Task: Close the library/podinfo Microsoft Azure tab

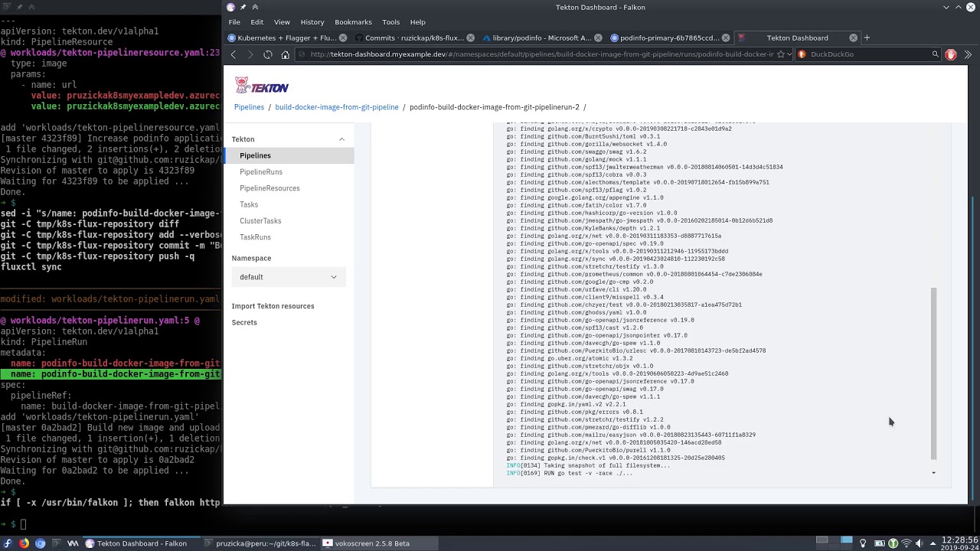Action: pyautogui.click(x=599, y=37)
